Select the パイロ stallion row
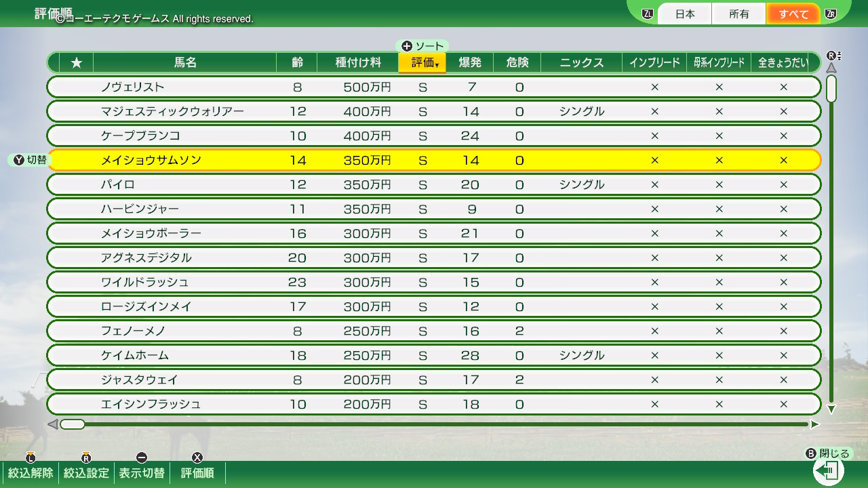This screenshot has width=868, height=488. click(x=434, y=184)
